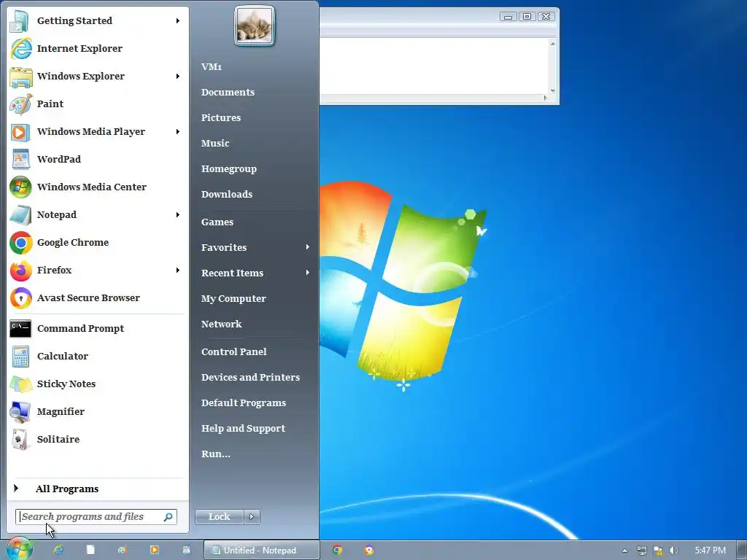This screenshot has height=560, width=747.
Task: Open Games from Start menu
Action: click(x=217, y=222)
